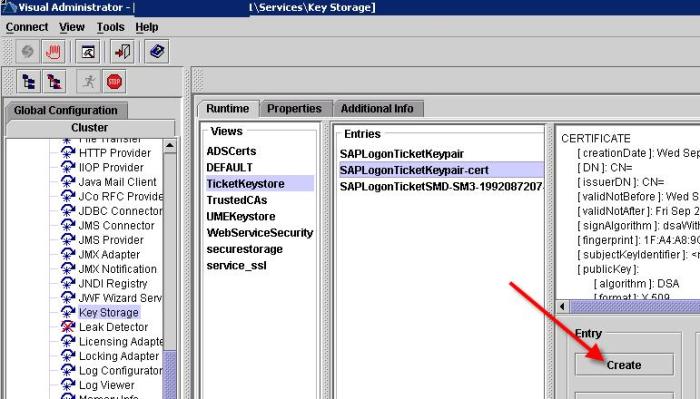Click the certificate details horizontal scrollbar thumb

click(x=635, y=307)
